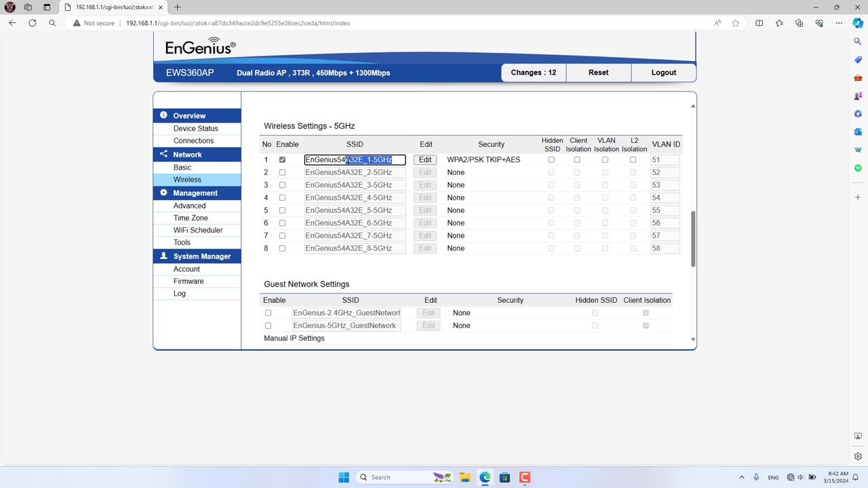The width and height of the screenshot is (868, 488).
Task: Open the Edge profile avatar icon
Action: click(9, 7)
